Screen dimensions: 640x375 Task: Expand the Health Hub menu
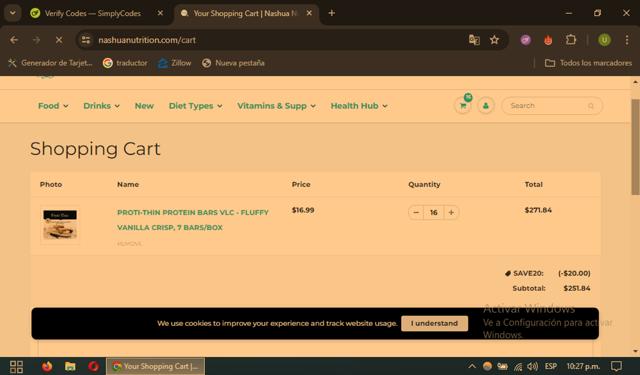tap(359, 106)
